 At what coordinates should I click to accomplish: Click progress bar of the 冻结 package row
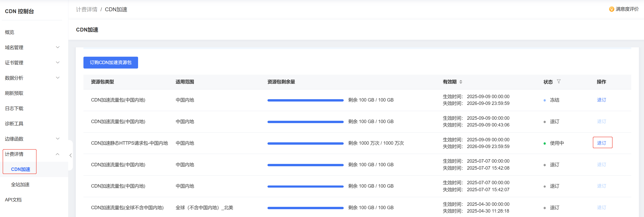coord(306,100)
